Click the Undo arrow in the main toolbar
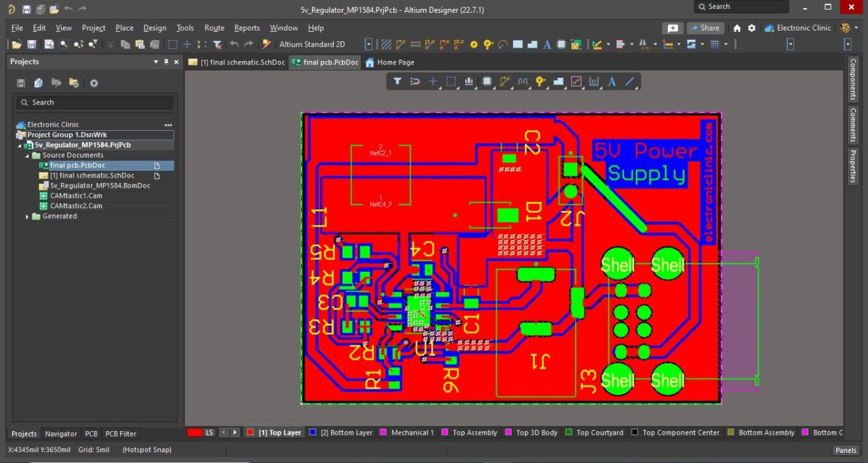868x463 pixels. (235, 44)
